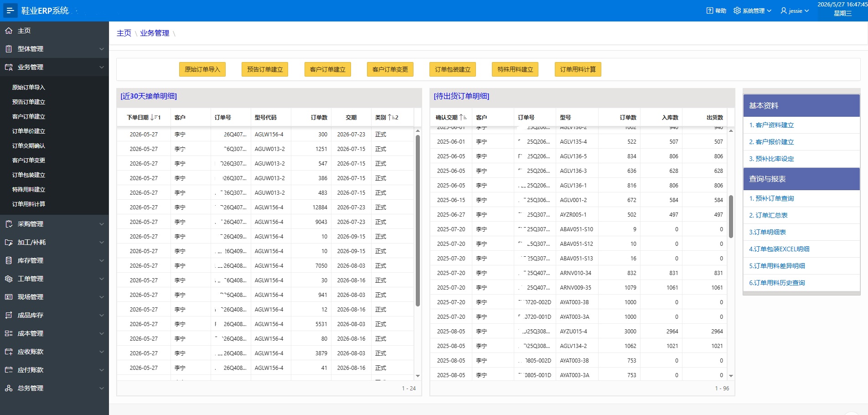Collapse the 业务管理 menu chevron
The height and width of the screenshot is (415, 868).
click(x=102, y=67)
